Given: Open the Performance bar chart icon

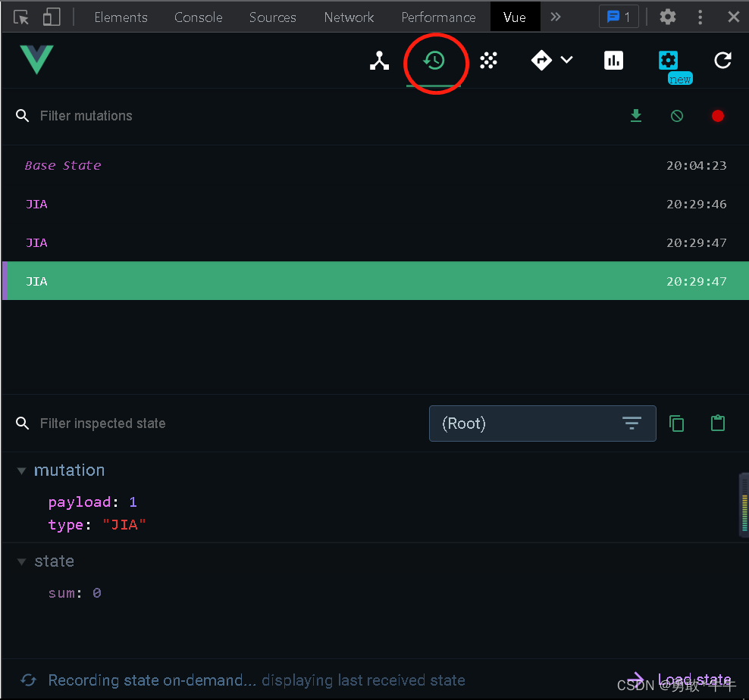Looking at the screenshot, I should click(x=613, y=61).
